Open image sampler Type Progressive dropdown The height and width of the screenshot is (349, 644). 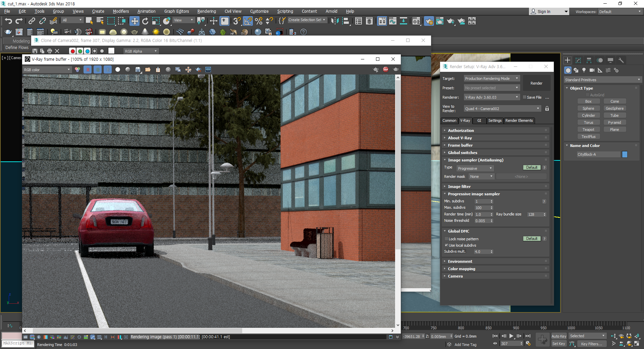(x=475, y=168)
